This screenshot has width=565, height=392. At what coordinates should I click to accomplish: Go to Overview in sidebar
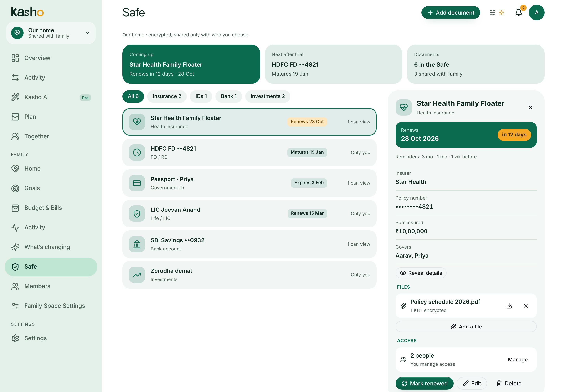(51, 58)
